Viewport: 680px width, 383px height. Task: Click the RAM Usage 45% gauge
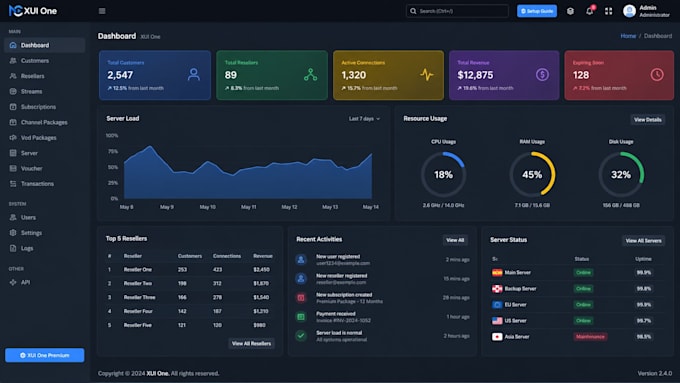(532, 174)
